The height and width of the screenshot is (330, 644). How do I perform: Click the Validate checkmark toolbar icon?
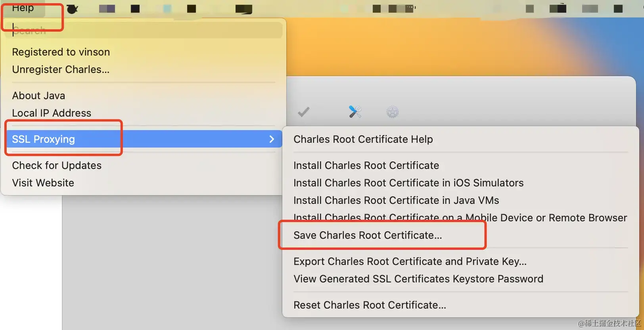(x=304, y=112)
